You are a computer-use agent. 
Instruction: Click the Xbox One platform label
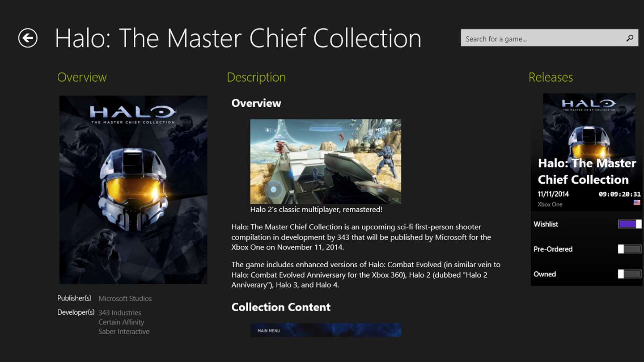pos(550,204)
